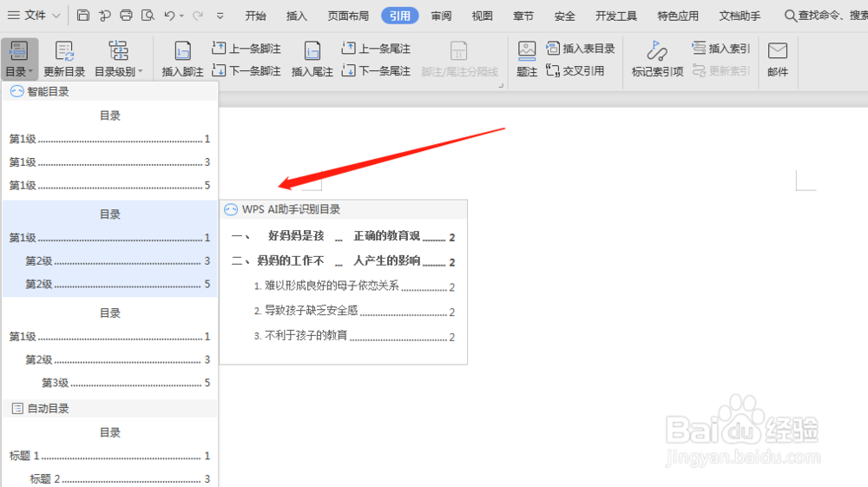Switch to the 插入 tab
The image size is (868, 487).
point(297,16)
